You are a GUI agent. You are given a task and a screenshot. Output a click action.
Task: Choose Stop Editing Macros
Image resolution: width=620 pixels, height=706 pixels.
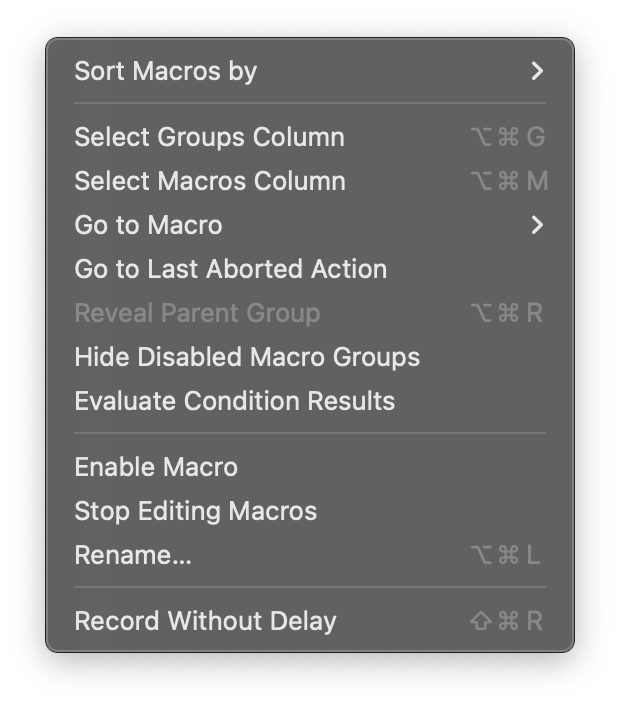195,511
